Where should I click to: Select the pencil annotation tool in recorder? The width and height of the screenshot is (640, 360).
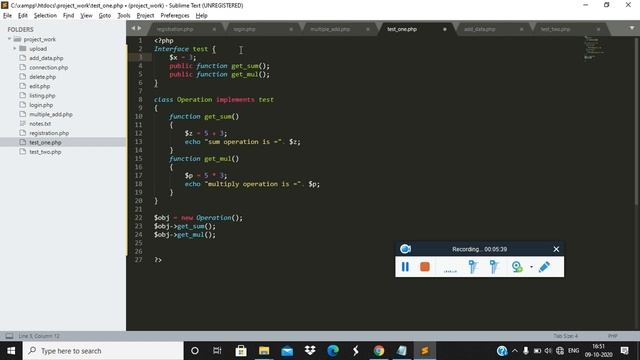[544, 267]
